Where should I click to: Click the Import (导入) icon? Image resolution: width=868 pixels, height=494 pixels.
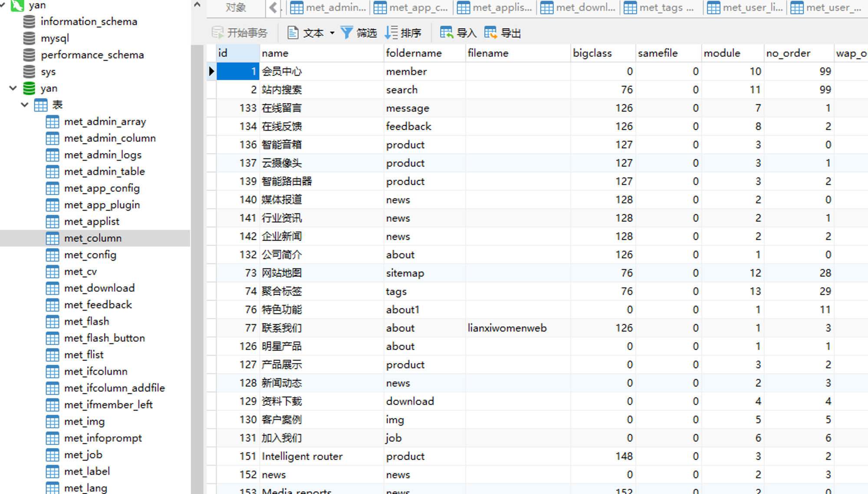pos(447,33)
